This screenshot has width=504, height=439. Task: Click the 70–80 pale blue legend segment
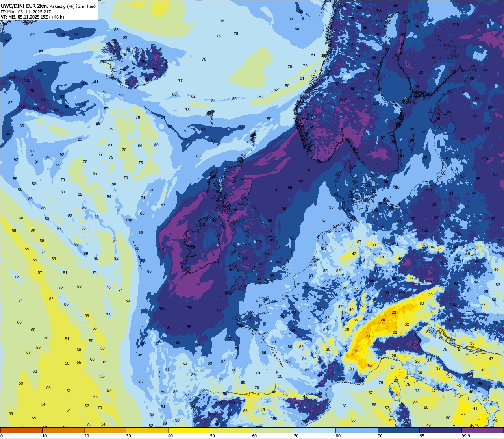click(x=315, y=430)
